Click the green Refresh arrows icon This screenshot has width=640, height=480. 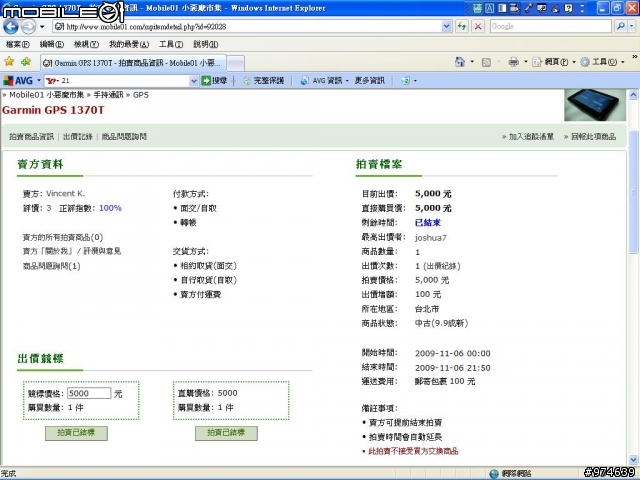pos(462,27)
